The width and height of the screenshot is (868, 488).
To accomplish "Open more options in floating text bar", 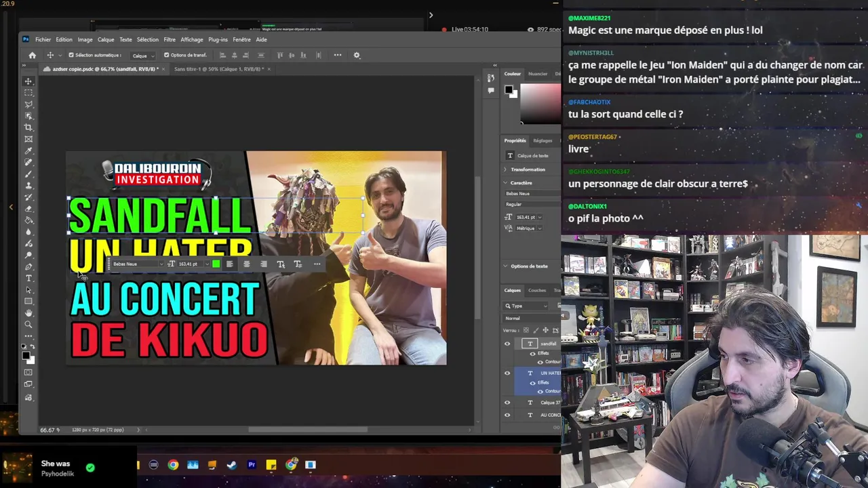I will pyautogui.click(x=317, y=264).
